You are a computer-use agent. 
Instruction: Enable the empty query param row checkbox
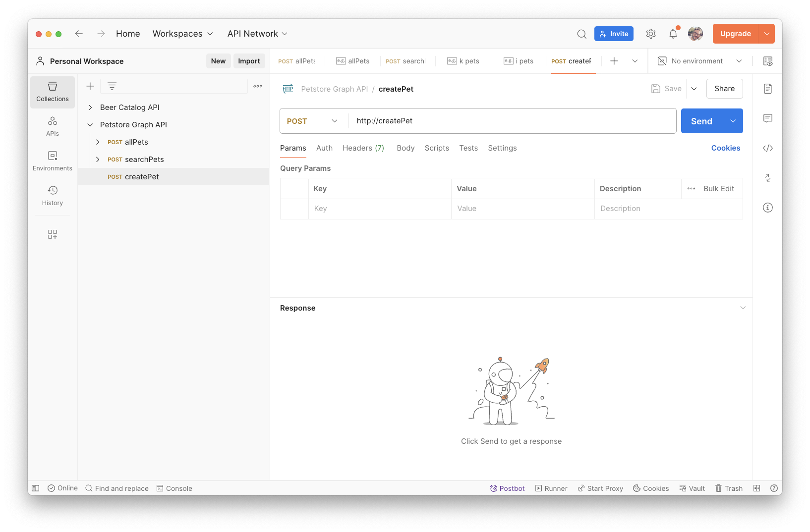coord(294,209)
